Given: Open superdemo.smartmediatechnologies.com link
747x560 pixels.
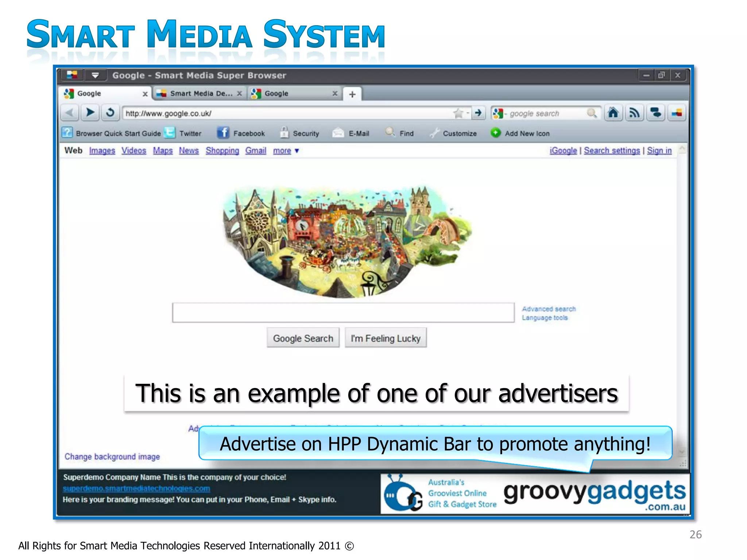Looking at the screenshot, I should tap(136, 488).
